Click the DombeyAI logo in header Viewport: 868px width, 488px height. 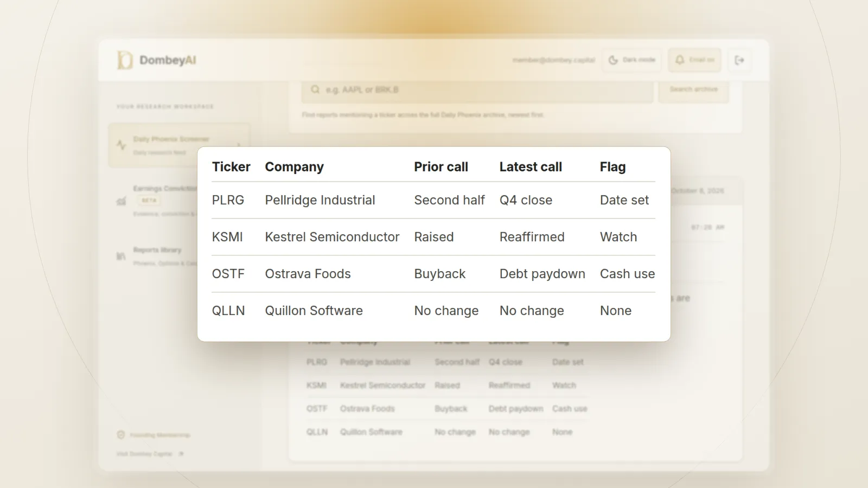157,60
